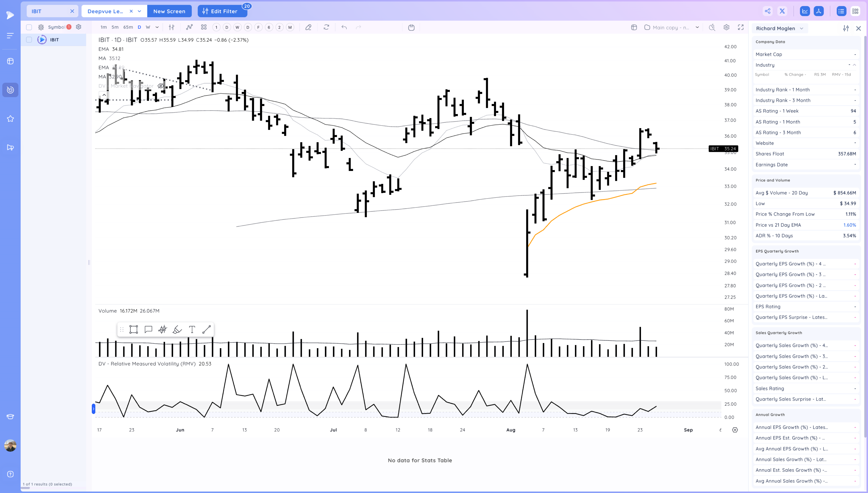Click the eraser tool in the chart toolbar
Image resolution: width=868 pixels, height=493 pixels.
[308, 27]
